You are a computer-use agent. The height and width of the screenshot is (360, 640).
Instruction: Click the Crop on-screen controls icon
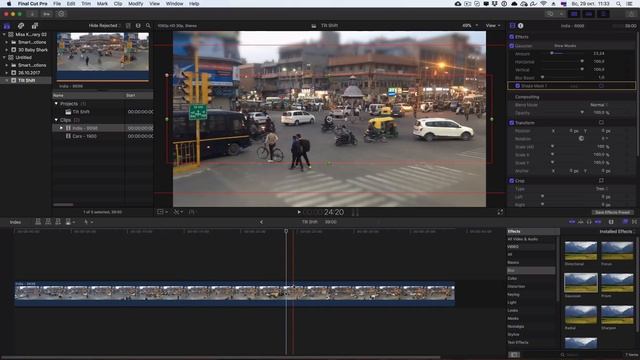(x=601, y=180)
